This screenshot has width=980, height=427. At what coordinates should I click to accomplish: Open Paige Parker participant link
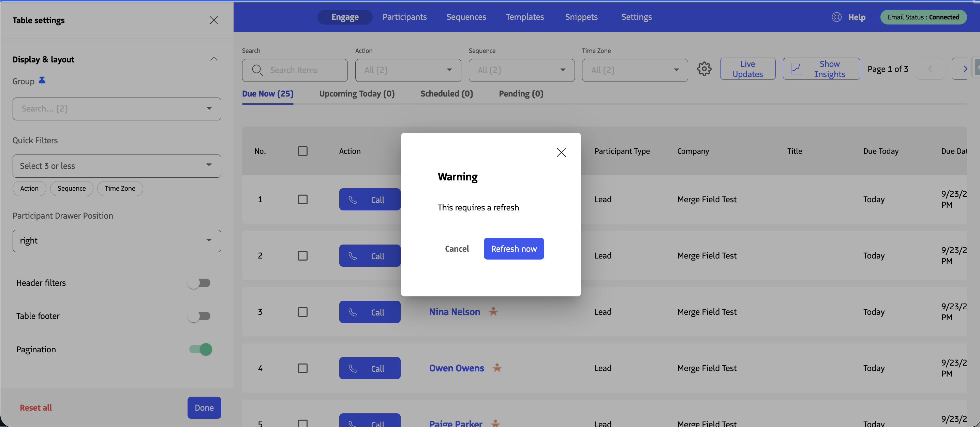pyautogui.click(x=455, y=423)
